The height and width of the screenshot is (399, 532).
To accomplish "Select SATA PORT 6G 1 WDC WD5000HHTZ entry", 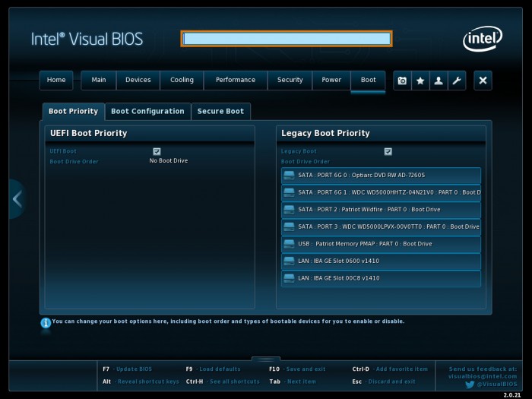I will pos(381,192).
